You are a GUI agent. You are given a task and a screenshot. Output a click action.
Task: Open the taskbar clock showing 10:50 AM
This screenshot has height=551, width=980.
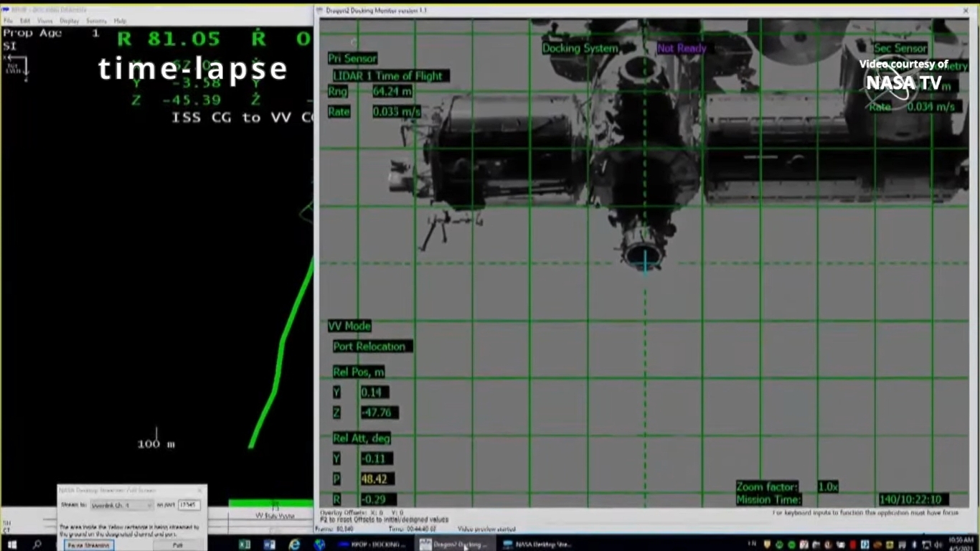[x=961, y=543]
